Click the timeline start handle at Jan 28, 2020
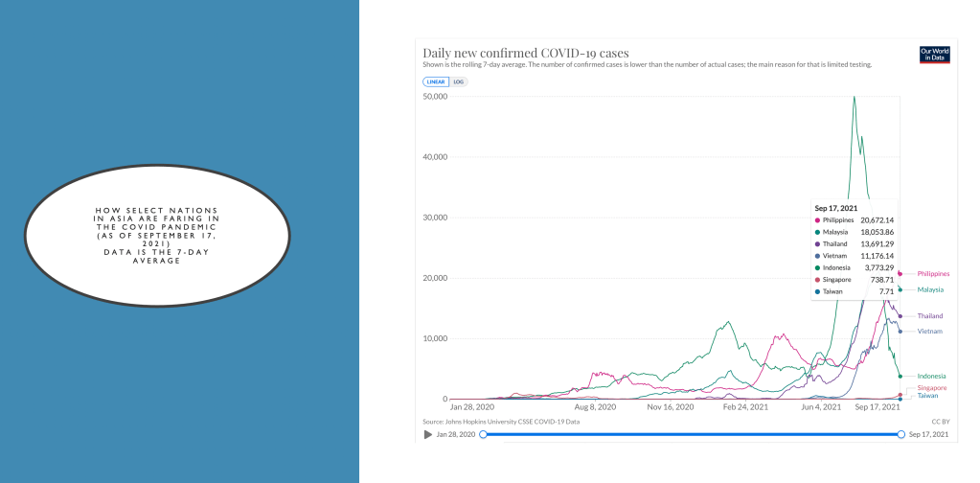The width and height of the screenshot is (980, 483). coord(483,434)
